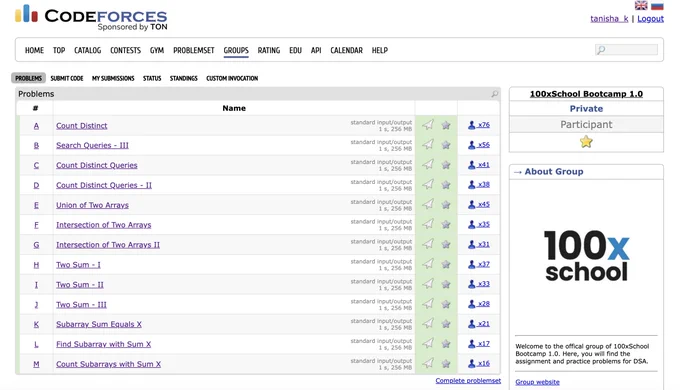The height and width of the screenshot is (390, 680).
Task: Open the GYM menu item
Action: [157, 50]
